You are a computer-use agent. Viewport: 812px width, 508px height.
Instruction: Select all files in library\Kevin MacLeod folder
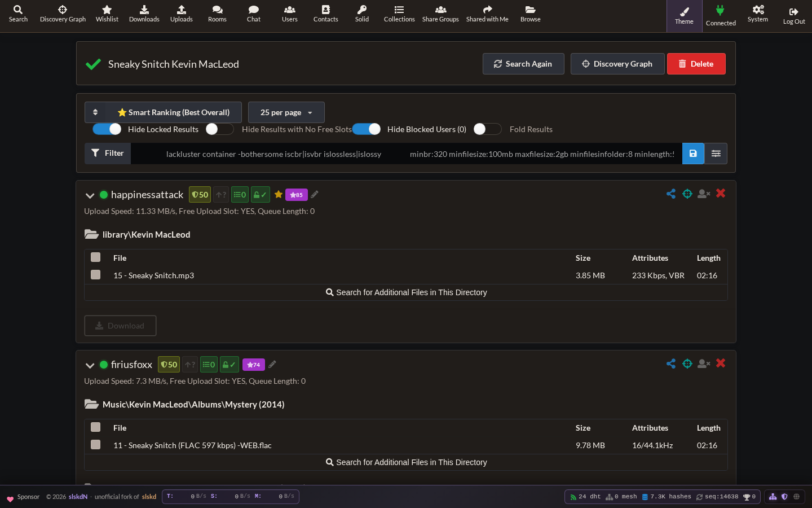tap(96, 257)
